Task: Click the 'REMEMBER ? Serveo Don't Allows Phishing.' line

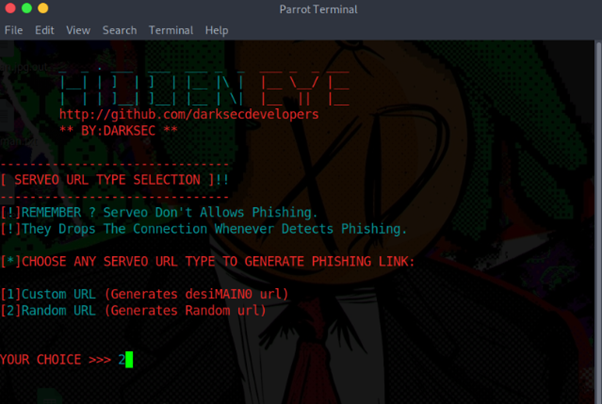Action: [159, 212]
